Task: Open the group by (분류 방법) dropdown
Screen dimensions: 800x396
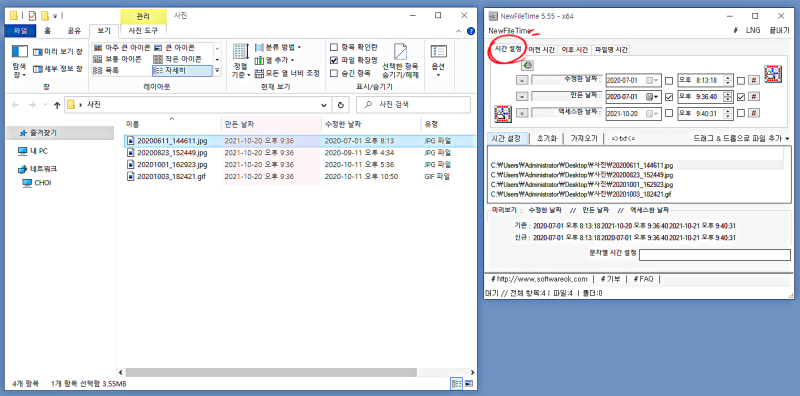Action: point(278,47)
